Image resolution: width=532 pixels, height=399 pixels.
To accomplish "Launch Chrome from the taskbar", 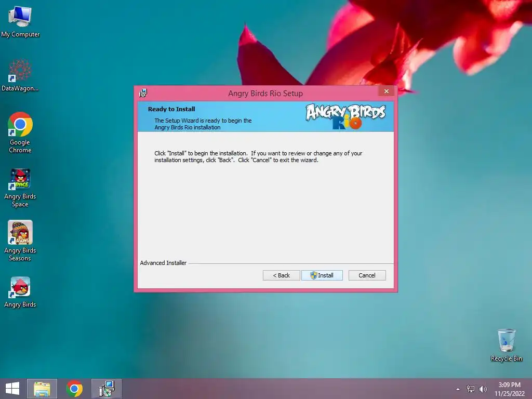I will (x=74, y=389).
